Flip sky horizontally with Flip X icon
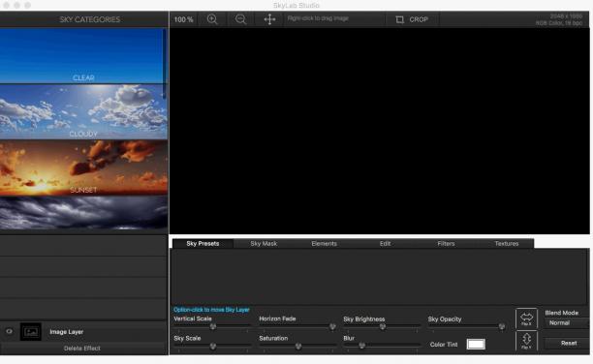 526,318
